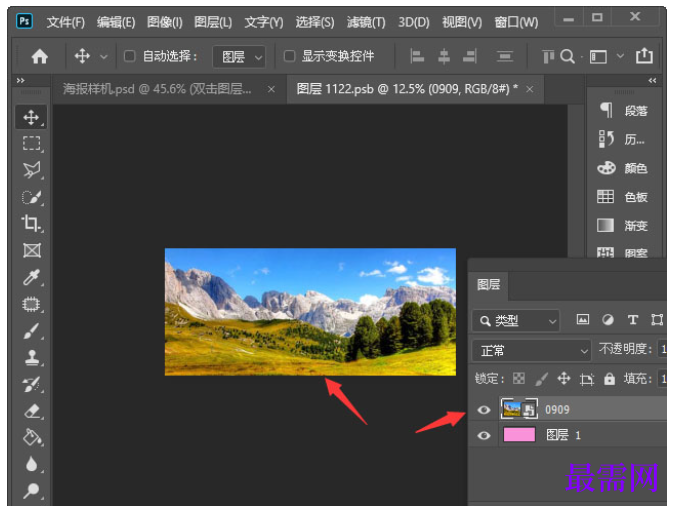Hide the 0909 layer visibility eye
This screenshot has height=509, width=677.
484,410
